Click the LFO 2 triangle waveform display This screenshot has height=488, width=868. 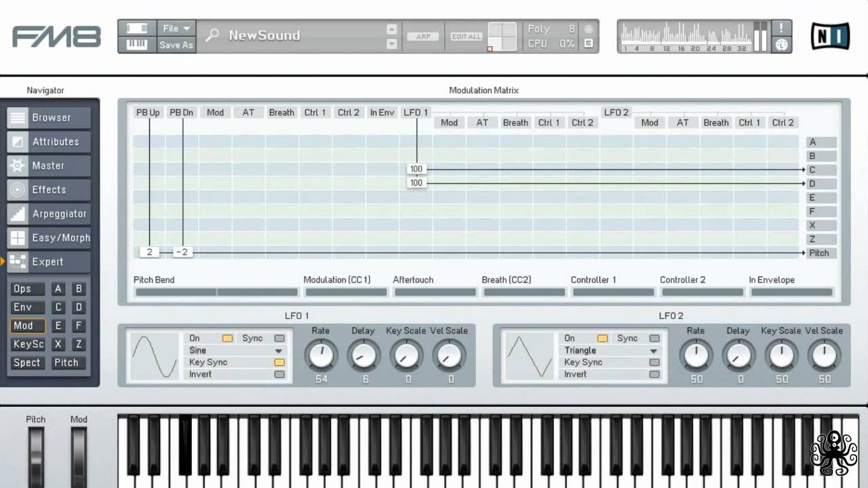(x=530, y=356)
